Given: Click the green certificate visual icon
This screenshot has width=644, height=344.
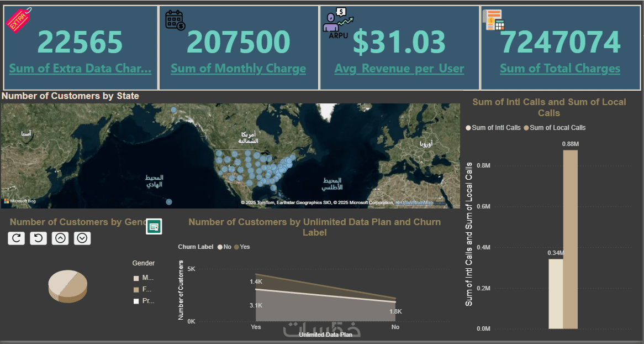Looking at the screenshot, I should click(154, 227).
